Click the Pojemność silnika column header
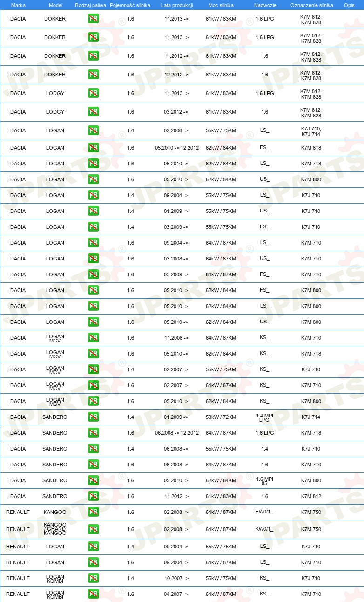Screen dimensions: 364x602 [x=130, y=5]
